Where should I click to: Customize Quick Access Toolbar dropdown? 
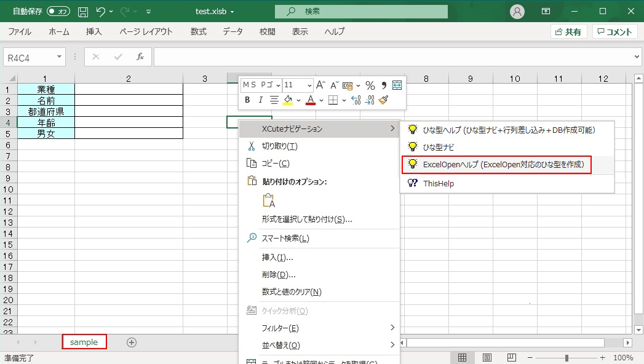(x=148, y=12)
